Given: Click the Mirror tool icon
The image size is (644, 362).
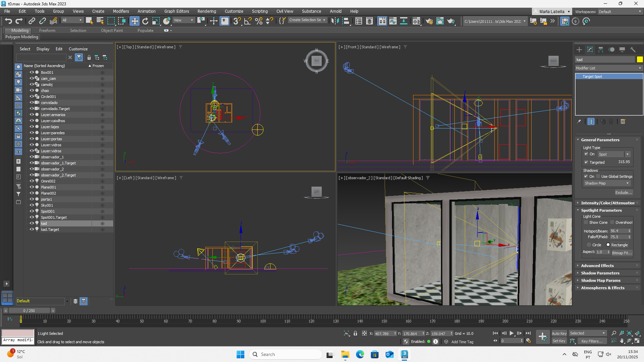Looking at the screenshot, I should [x=335, y=21].
